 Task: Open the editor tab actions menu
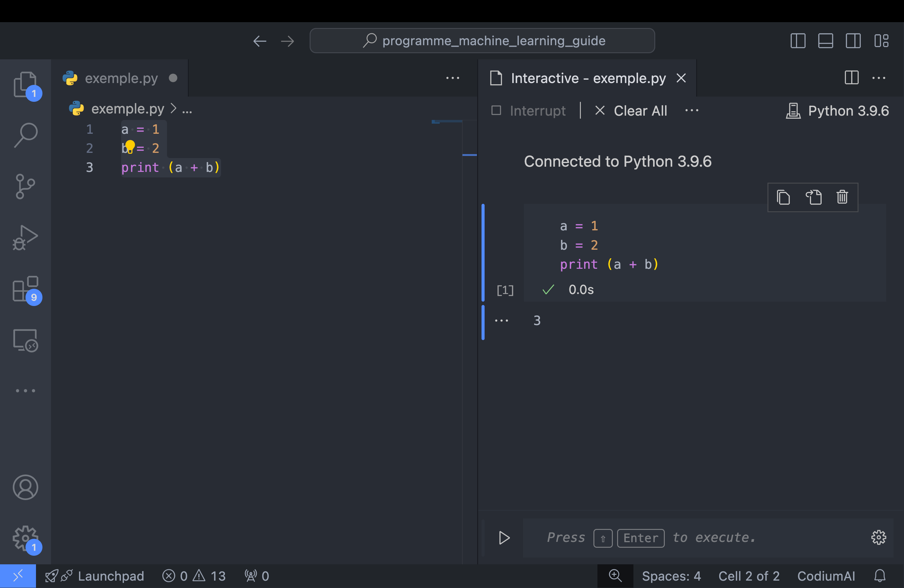click(453, 78)
